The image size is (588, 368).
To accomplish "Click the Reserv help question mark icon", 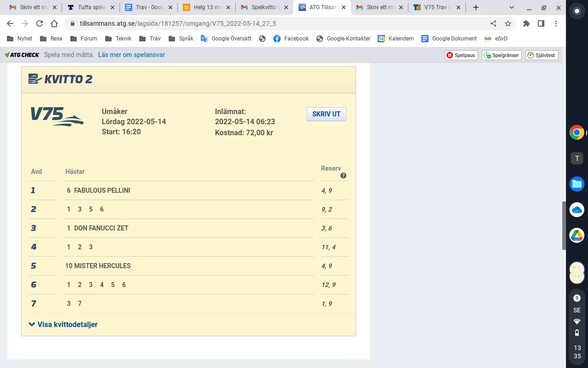I will coord(343,176).
